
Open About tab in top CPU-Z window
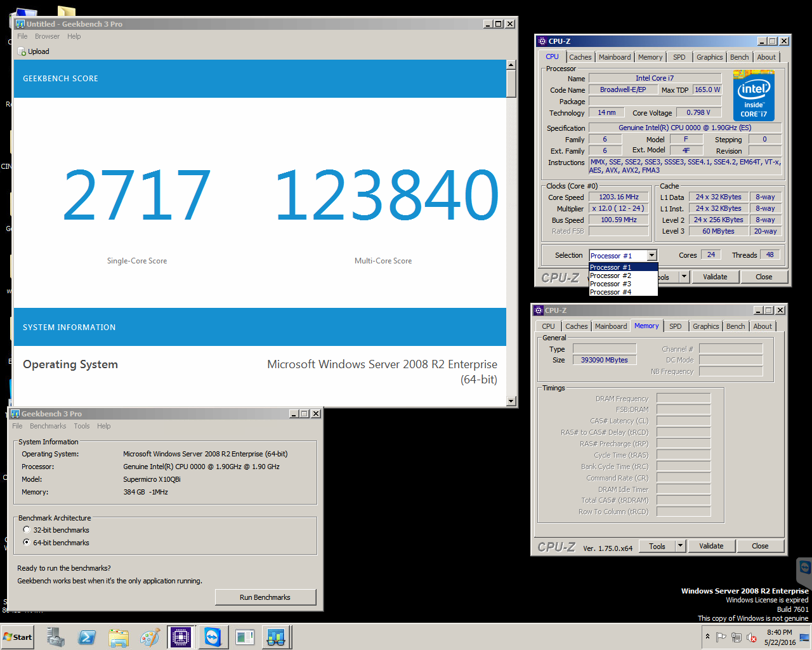click(x=766, y=57)
